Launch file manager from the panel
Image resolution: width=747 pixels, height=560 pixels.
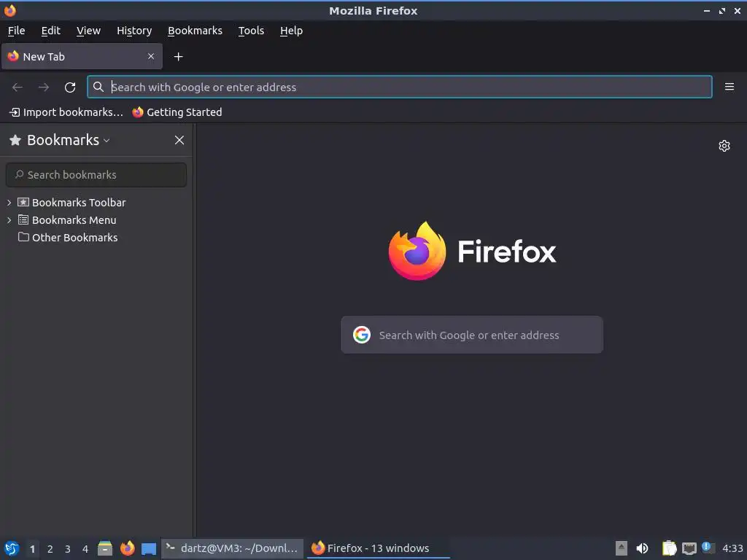[x=105, y=548]
